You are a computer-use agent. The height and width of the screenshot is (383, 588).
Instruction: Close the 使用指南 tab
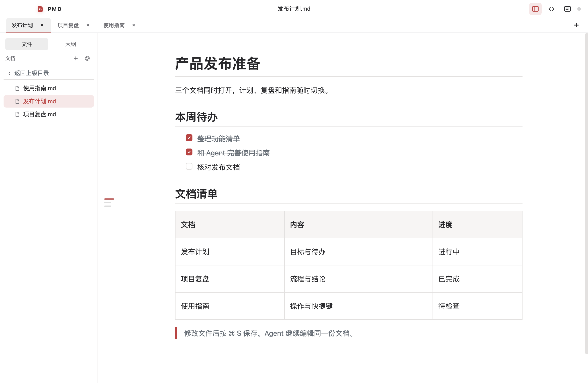134,25
